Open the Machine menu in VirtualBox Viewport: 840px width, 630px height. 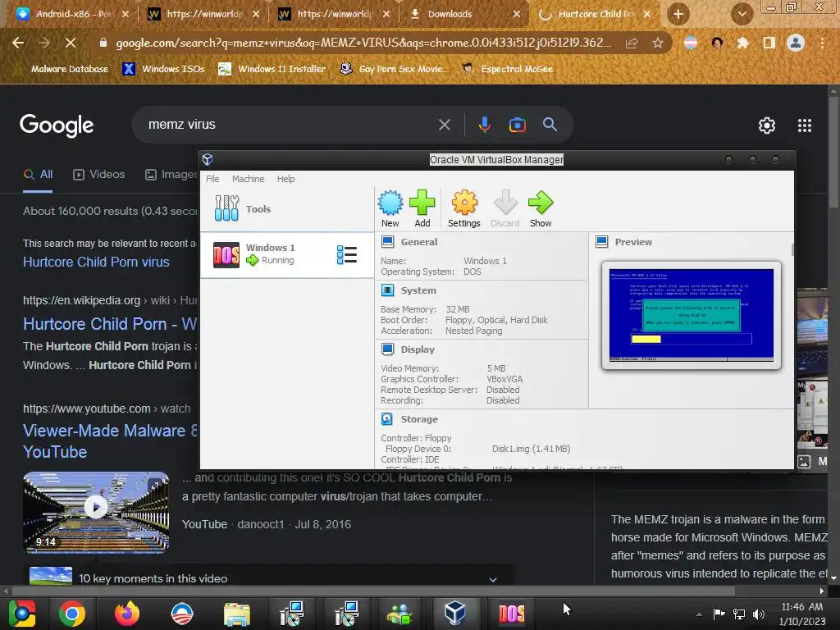coord(248,179)
